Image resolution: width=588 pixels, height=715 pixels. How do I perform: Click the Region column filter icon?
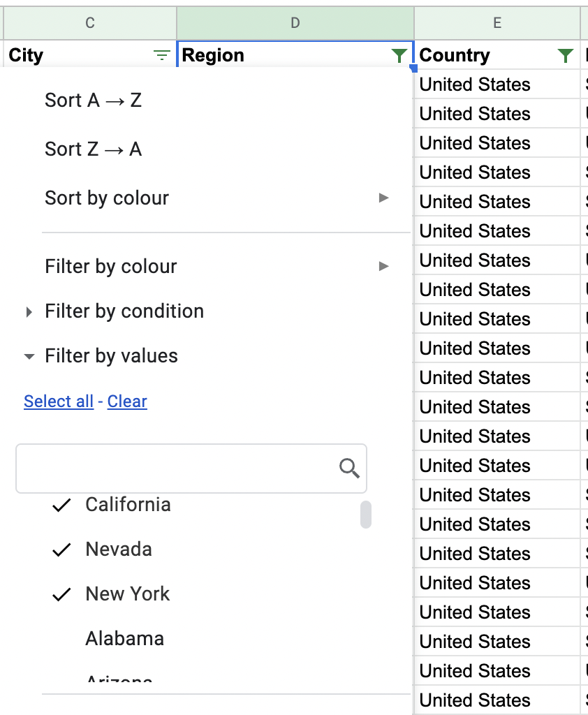tap(399, 56)
